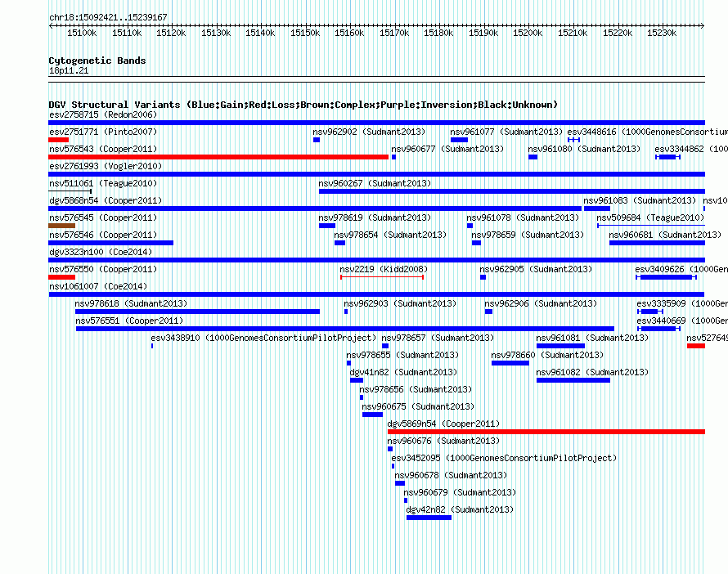Open variant nsv960267 (Sudmant2013)
The height and width of the screenshot is (574, 728).
375,183
